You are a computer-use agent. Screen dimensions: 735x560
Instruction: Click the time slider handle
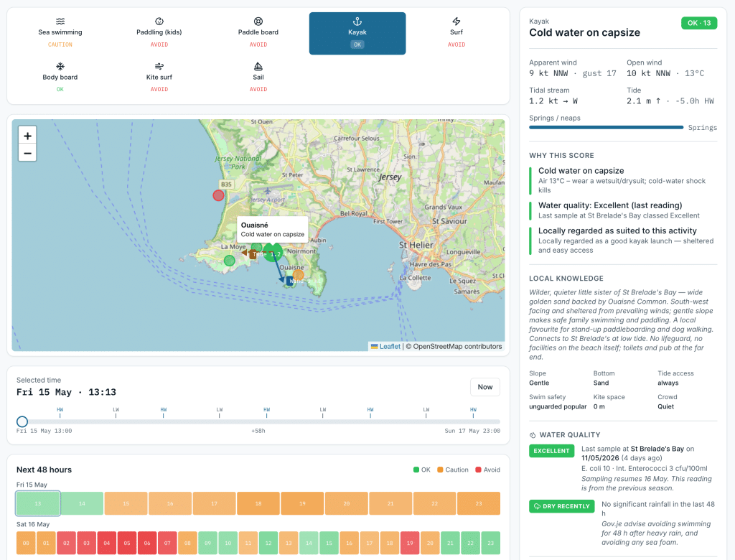[22, 421]
